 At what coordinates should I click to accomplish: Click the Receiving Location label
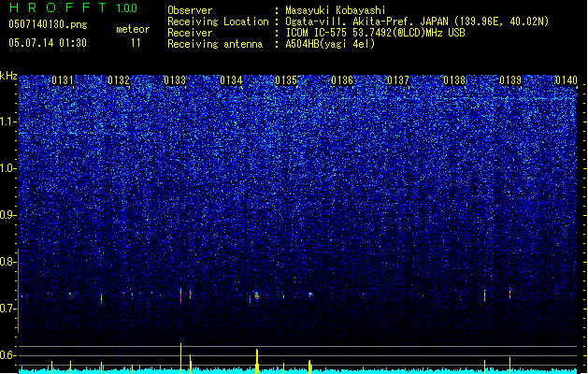(x=218, y=22)
